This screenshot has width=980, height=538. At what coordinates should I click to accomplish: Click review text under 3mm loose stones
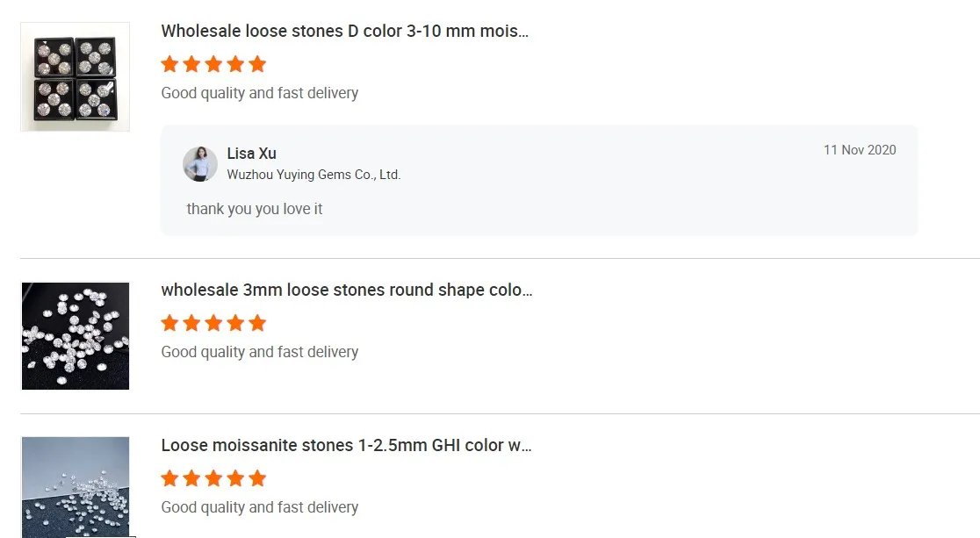point(260,352)
